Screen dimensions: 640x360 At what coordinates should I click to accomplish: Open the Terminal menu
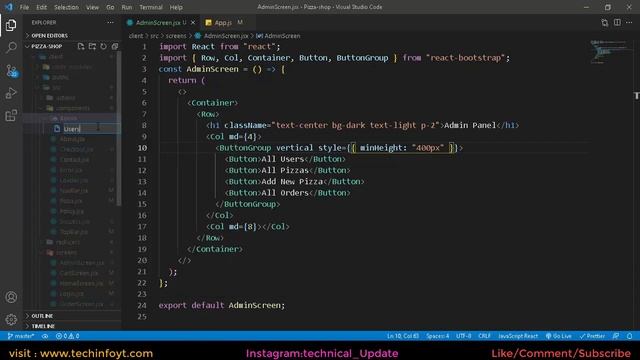tap(151, 7)
